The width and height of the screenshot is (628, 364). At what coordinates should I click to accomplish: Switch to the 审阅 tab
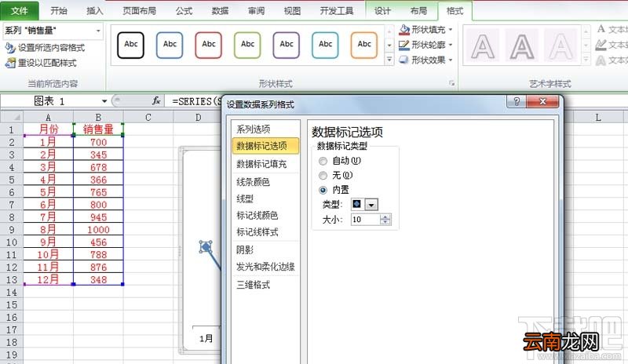pyautogui.click(x=257, y=11)
